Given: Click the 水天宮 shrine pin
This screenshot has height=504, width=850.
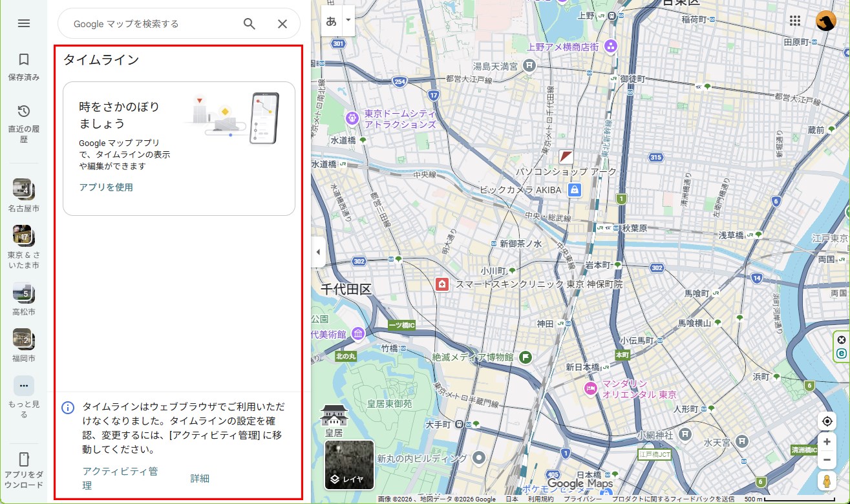Looking at the screenshot, I should click(x=743, y=441).
